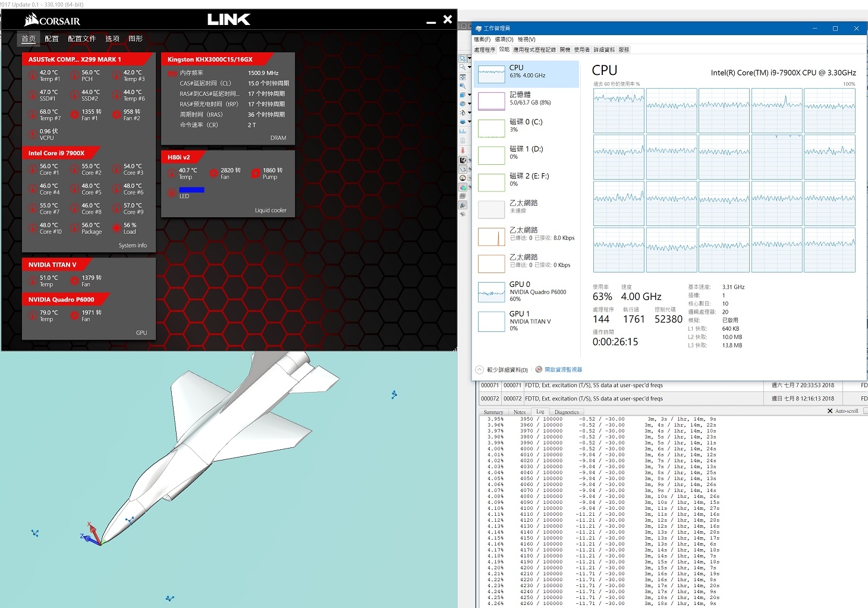The width and height of the screenshot is (868, 608).
Task: Switch to the 服務 tab in Task Manager
Action: [x=624, y=50]
